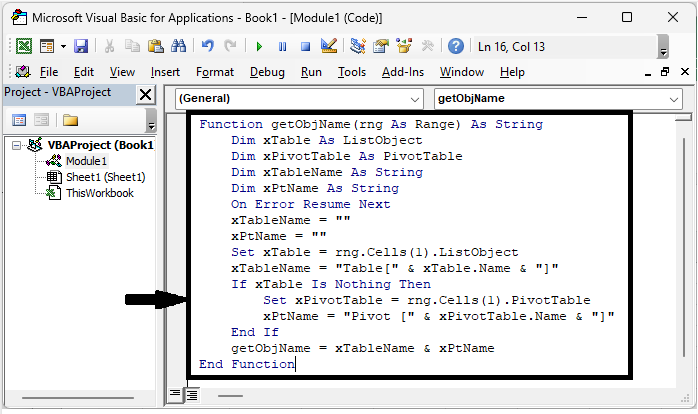Save the workbook with the floppy disk icon
This screenshot has width=698, height=414.
[81, 46]
